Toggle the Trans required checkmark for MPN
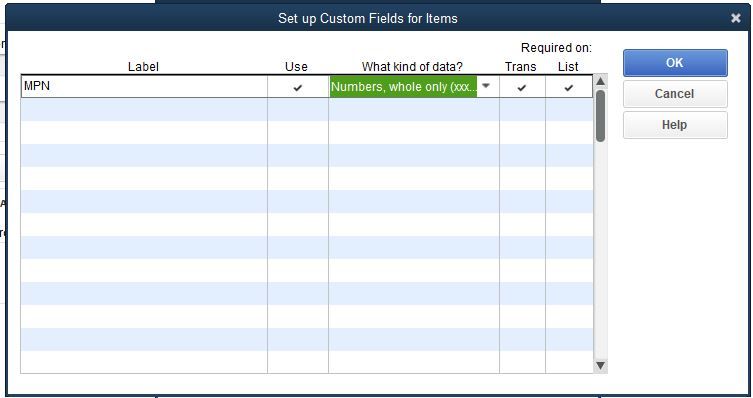Screen dimensions: 753x398 click(x=522, y=87)
